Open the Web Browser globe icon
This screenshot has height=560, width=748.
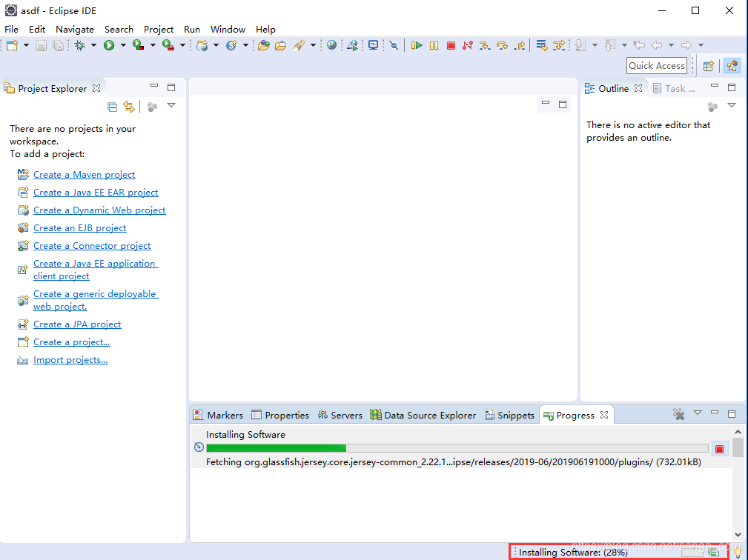pyautogui.click(x=331, y=45)
